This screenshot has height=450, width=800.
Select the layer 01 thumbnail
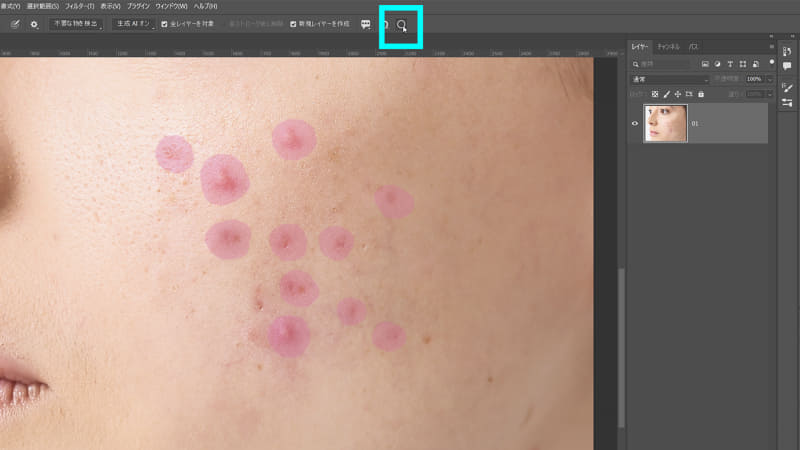click(665, 123)
